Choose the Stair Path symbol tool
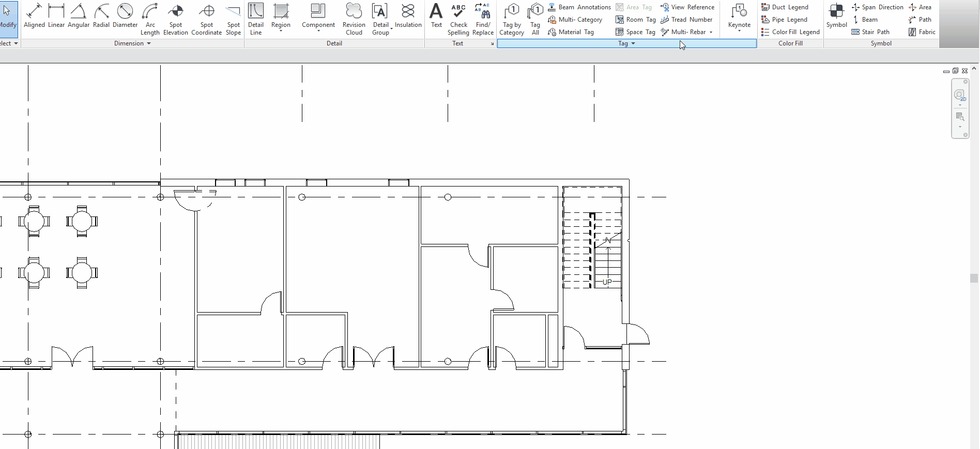Image resolution: width=980 pixels, height=449 pixels. [870, 32]
